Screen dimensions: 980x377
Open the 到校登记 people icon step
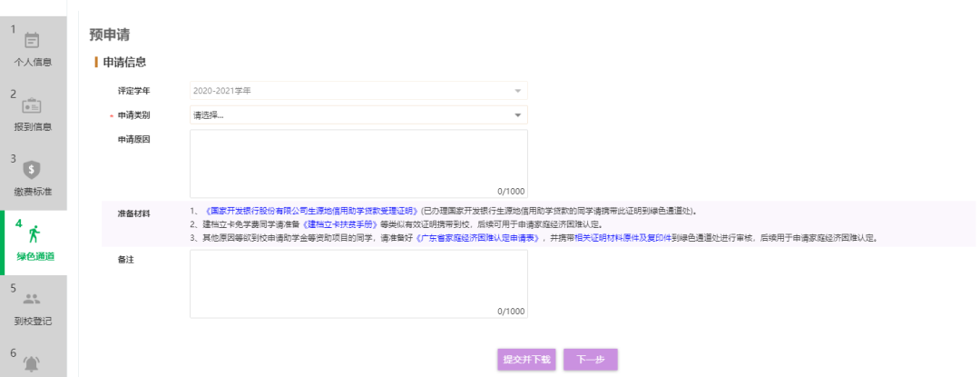31,299
